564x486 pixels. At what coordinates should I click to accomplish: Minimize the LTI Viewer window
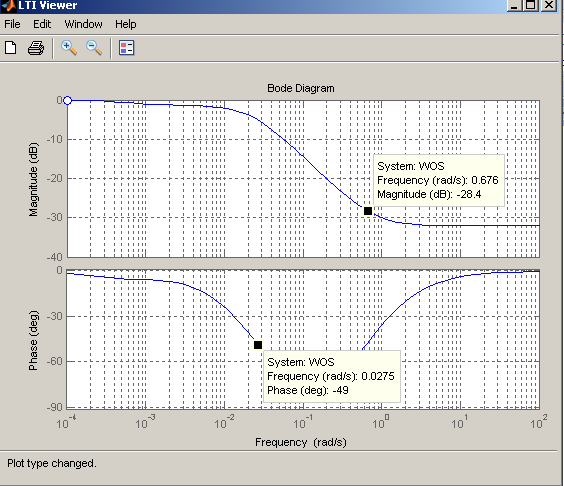pyautogui.click(x=515, y=5)
